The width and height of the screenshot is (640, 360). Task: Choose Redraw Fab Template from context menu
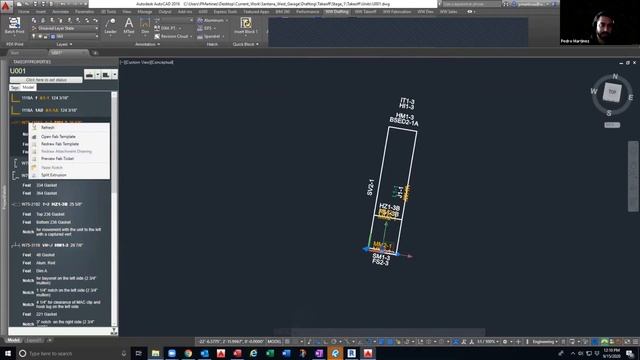click(69, 144)
